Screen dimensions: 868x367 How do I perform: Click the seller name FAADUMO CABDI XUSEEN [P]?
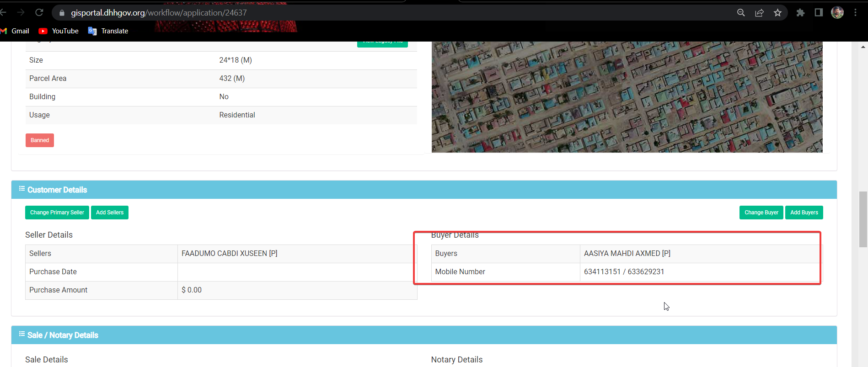pyautogui.click(x=230, y=254)
